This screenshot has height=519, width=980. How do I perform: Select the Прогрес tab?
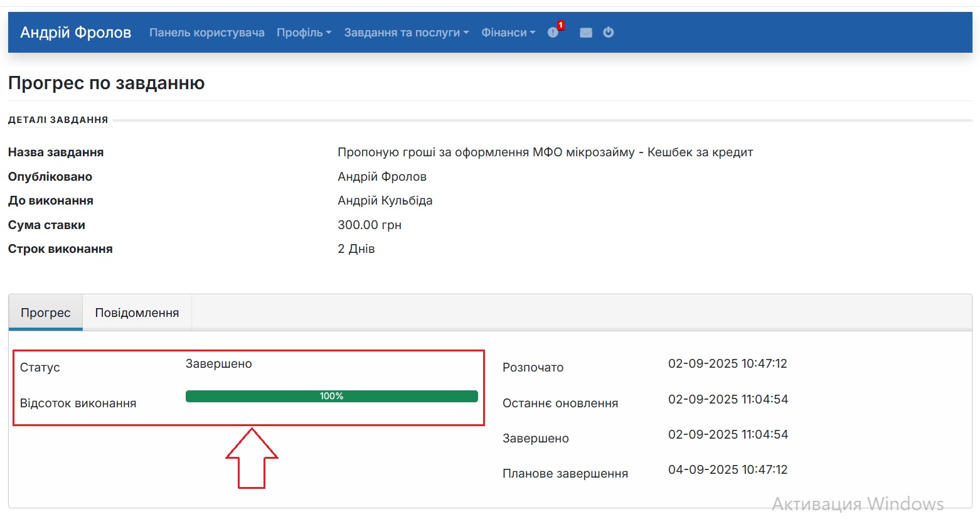(x=45, y=312)
